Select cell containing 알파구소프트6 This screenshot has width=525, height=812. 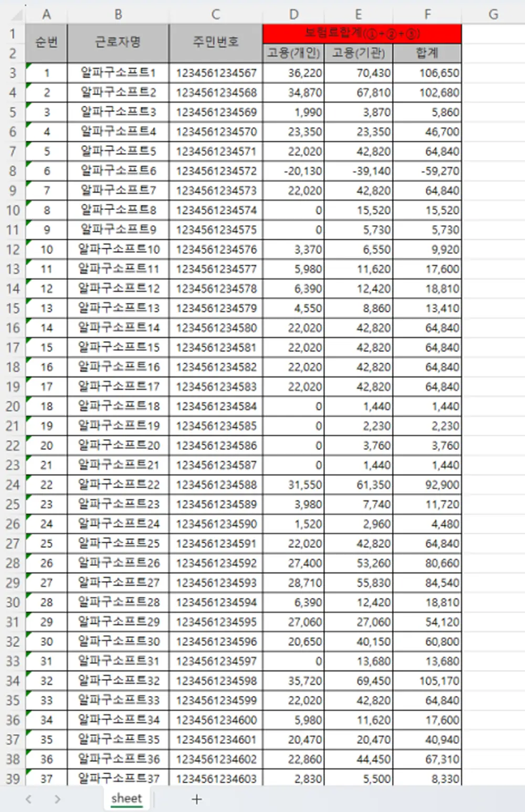tap(118, 171)
